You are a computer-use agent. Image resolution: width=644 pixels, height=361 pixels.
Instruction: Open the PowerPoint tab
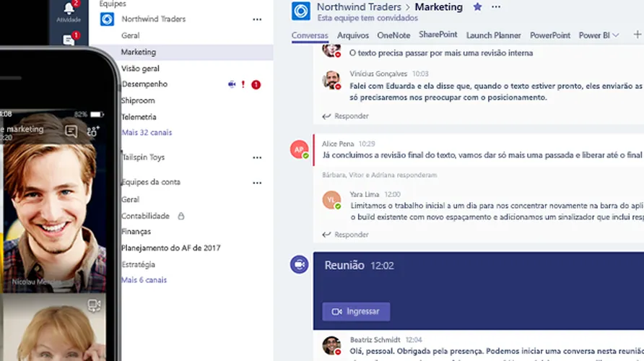pyautogui.click(x=550, y=35)
